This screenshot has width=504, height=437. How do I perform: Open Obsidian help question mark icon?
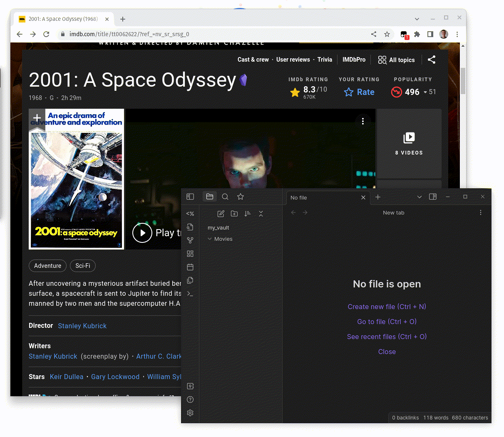(x=190, y=400)
